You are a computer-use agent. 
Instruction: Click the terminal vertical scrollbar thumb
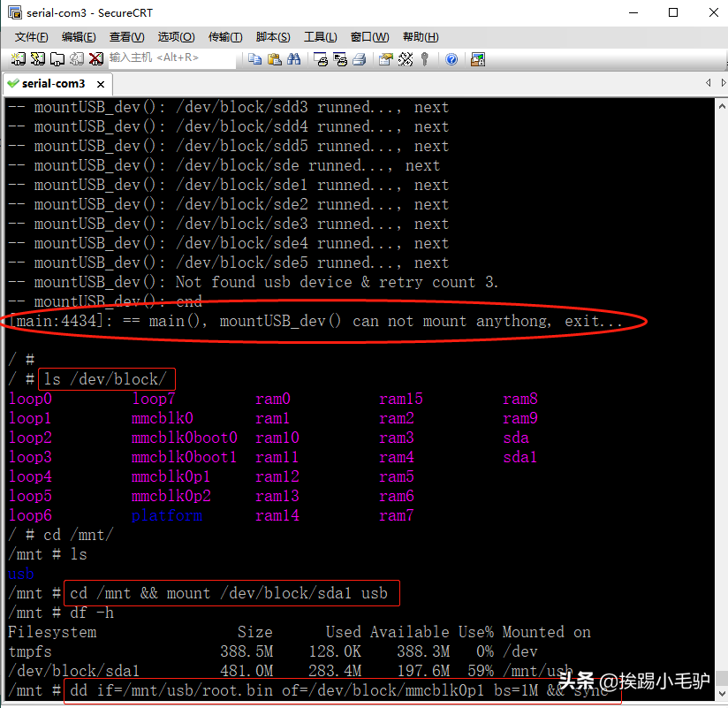pyautogui.click(x=722, y=677)
